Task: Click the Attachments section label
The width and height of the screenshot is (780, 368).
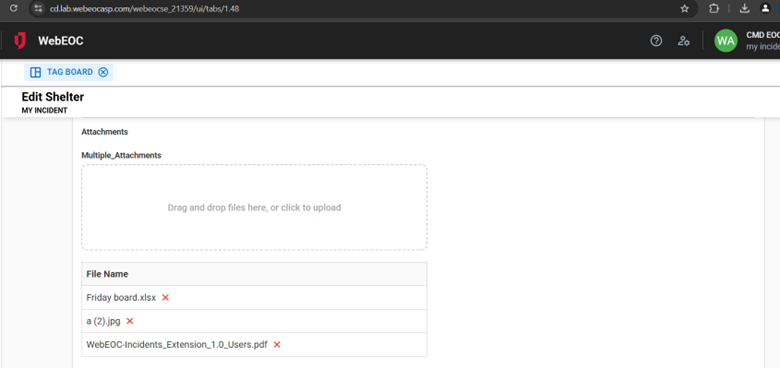Action: pyautogui.click(x=104, y=132)
